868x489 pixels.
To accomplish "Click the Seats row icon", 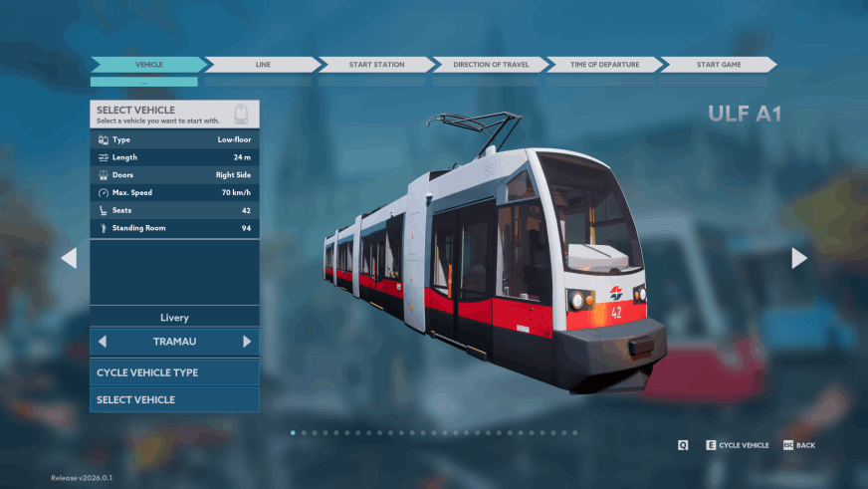I will click(x=103, y=210).
